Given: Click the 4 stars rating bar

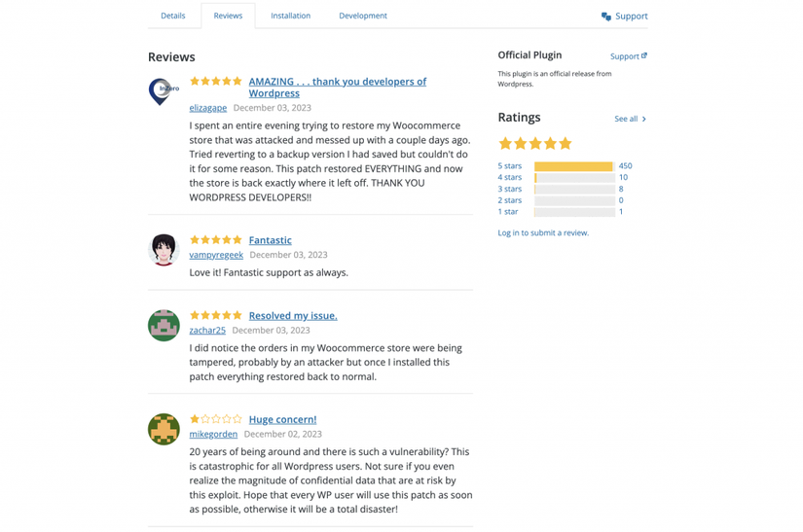Looking at the screenshot, I should click(574, 178).
